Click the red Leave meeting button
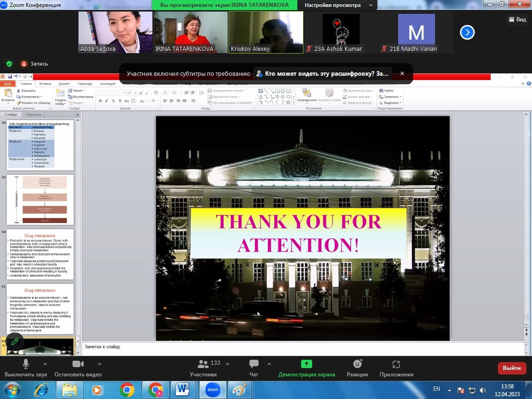Viewport: 532px width, 399px height. pos(512,368)
